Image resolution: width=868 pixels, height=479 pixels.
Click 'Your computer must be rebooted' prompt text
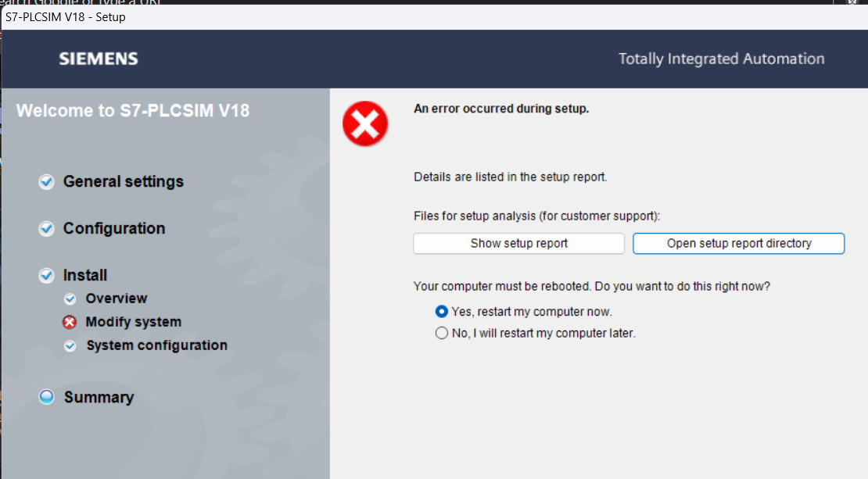coord(592,286)
